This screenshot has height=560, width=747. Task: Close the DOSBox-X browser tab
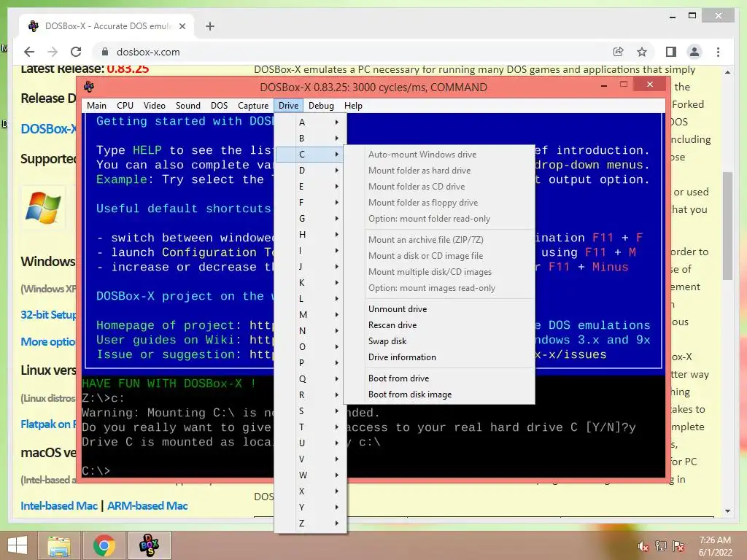click(x=182, y=26)
